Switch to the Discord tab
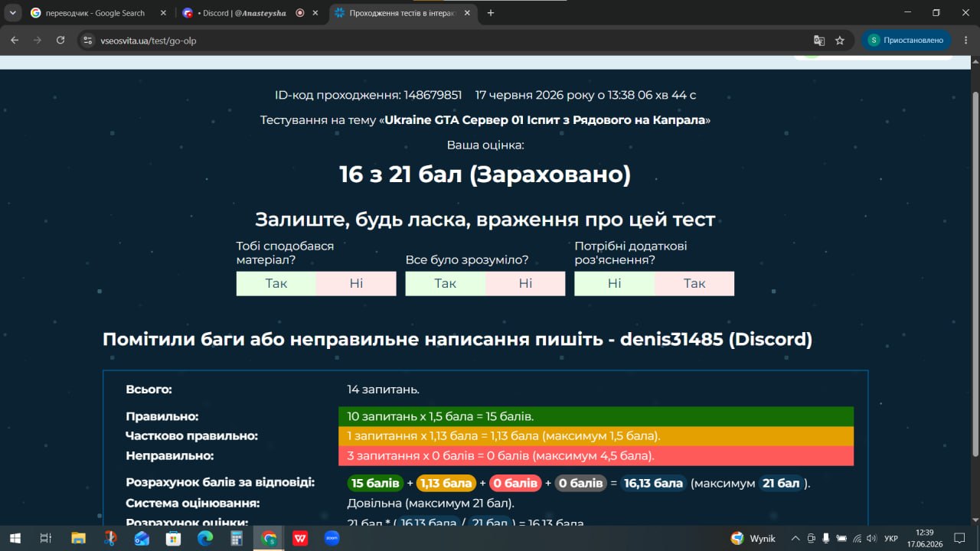980x551 pixels. pyautogui.click(x=250, y=13)
